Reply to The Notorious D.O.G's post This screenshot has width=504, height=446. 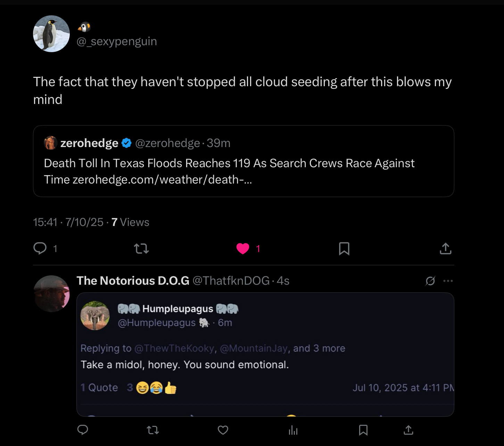pyautogui.click(x=83, y=430)
